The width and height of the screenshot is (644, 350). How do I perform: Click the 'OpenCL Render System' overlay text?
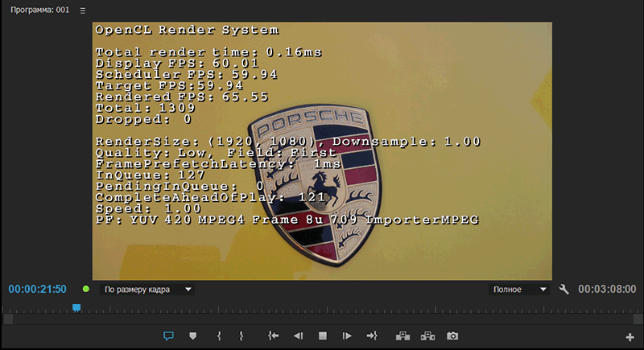click(x=187, y=30)
